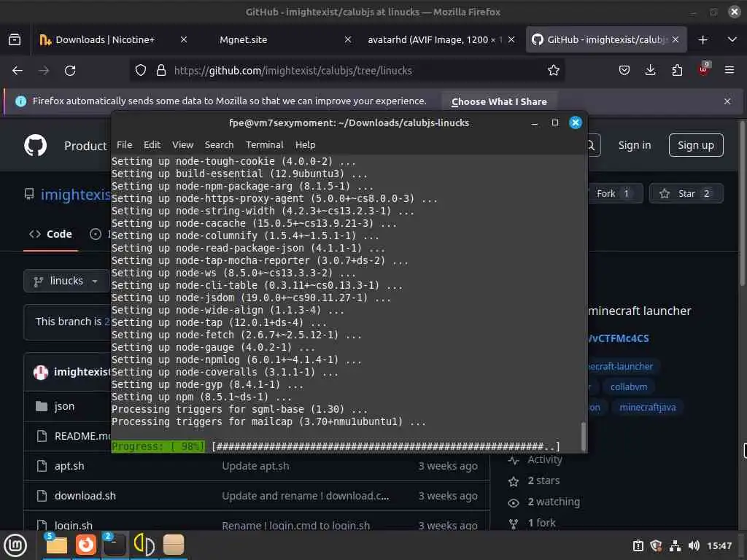
Task: Open the terminal File menu
Action: tap(124, 144)
